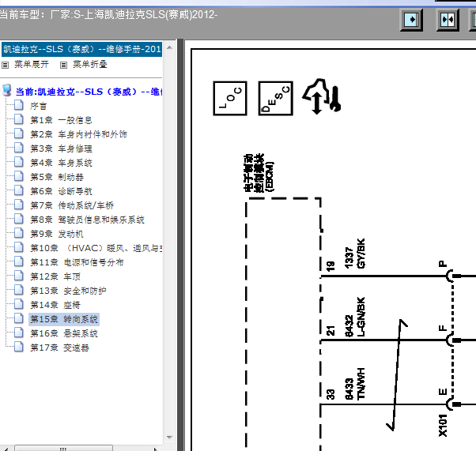Click the icon next to 菜单展开
This screenshot has height=451, width=476.
[6, 65]
